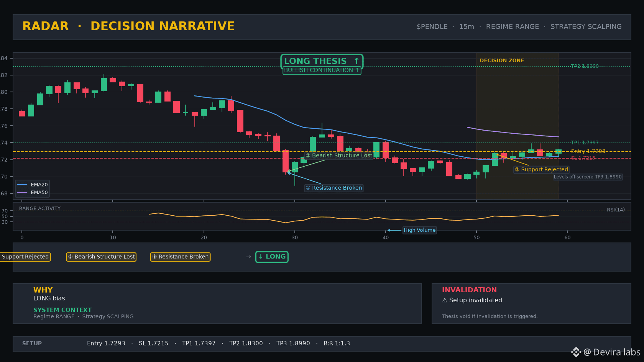
Task: Click the SETUP label in bottom bar
Action: coord(32,343)
